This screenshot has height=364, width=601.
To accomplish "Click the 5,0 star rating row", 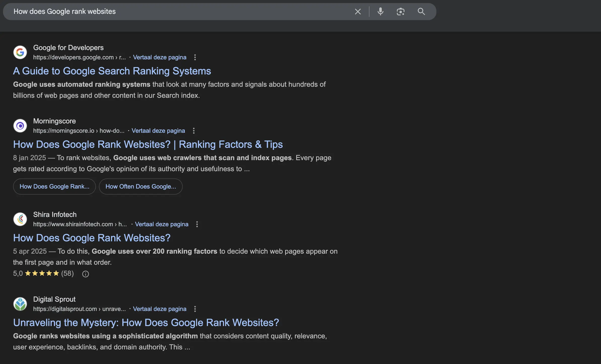I will pos(43,274).
